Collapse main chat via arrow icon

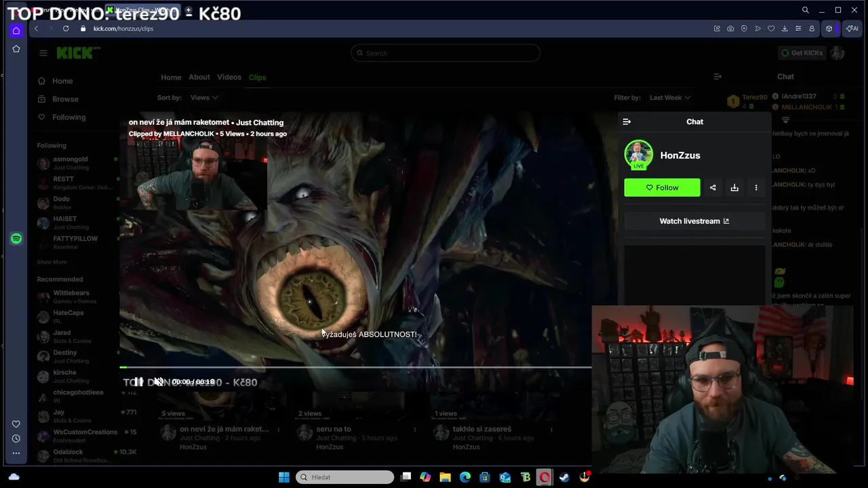(717, 77)
